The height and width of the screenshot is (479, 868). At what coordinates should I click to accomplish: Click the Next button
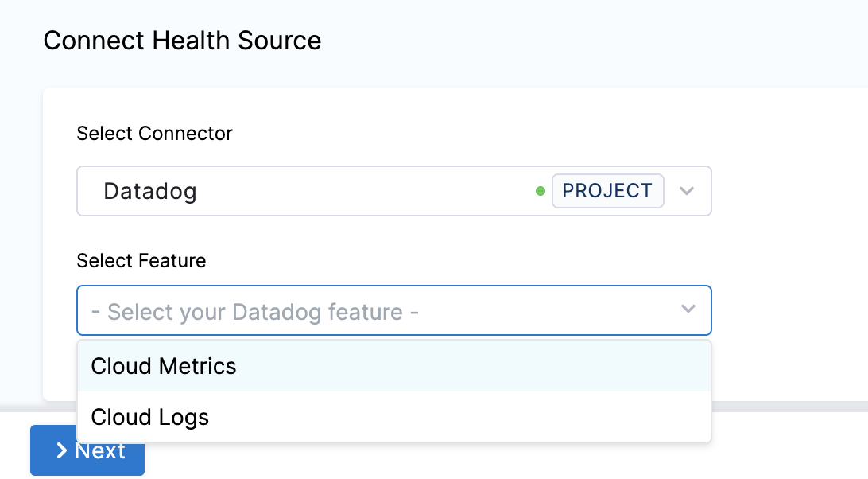87,450
